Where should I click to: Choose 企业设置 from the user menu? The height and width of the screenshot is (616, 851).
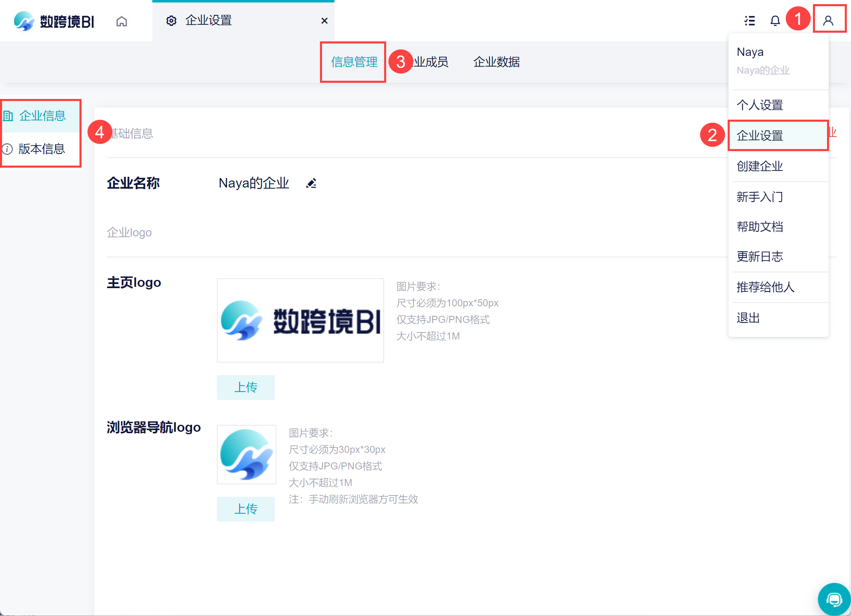click(760, 136)
